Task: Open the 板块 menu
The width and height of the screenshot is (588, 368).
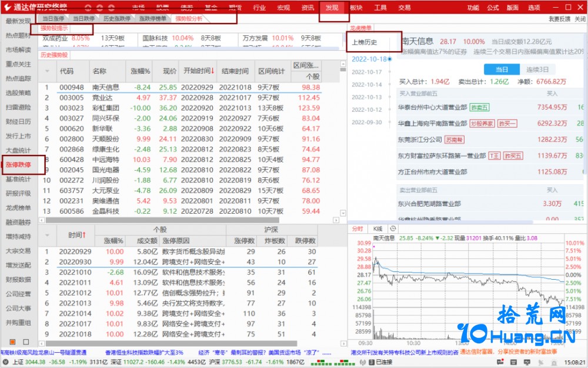Action: [x=356, y=8]
